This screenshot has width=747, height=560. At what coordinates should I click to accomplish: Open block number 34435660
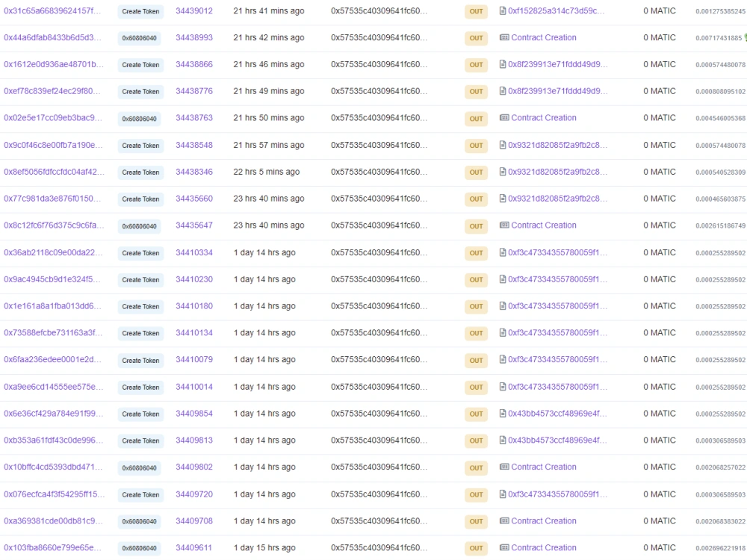[194, 198]
